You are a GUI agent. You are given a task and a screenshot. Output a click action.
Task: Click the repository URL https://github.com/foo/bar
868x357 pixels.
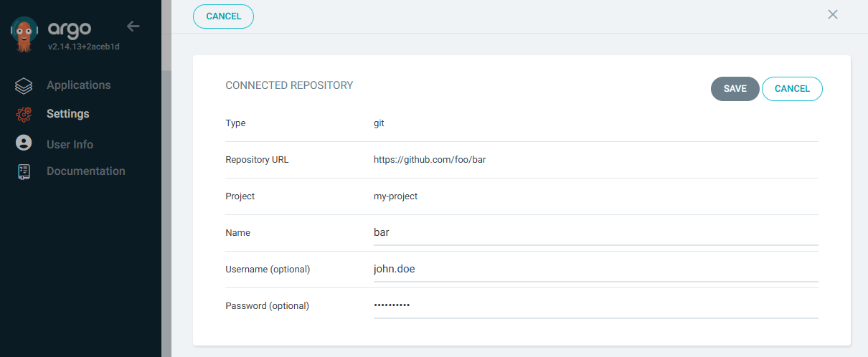click(x=430, y=160)
